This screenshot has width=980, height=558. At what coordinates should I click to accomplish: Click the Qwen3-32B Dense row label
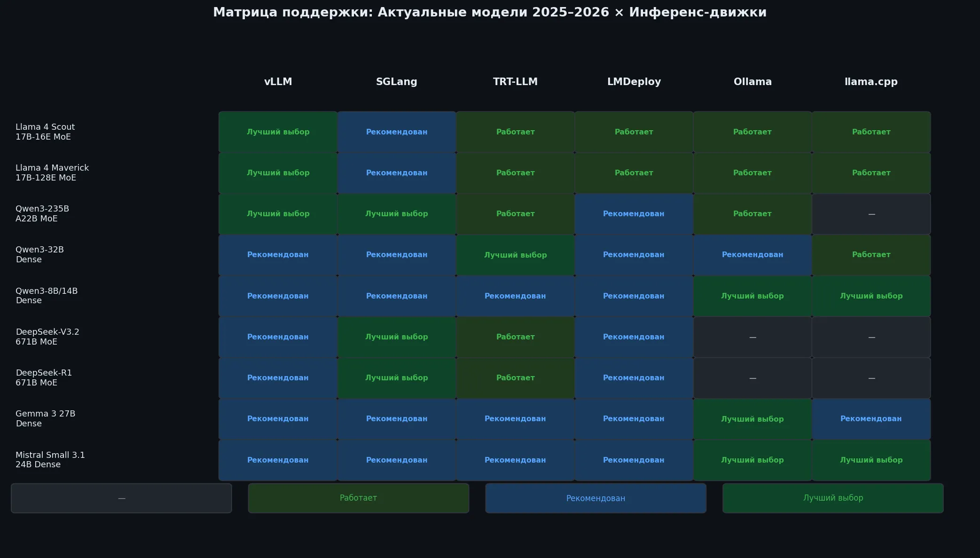(x=39, y=254)
